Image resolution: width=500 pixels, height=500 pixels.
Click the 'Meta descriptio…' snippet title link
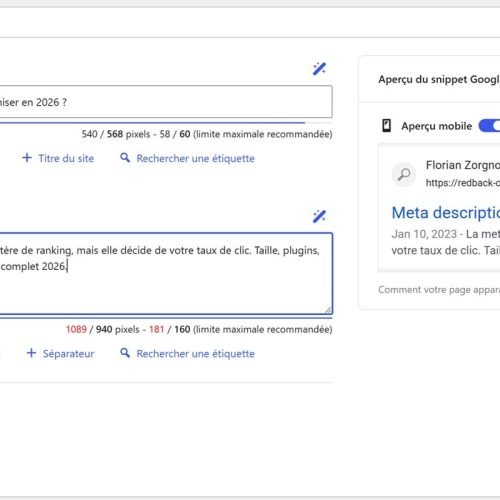(446, 213)
